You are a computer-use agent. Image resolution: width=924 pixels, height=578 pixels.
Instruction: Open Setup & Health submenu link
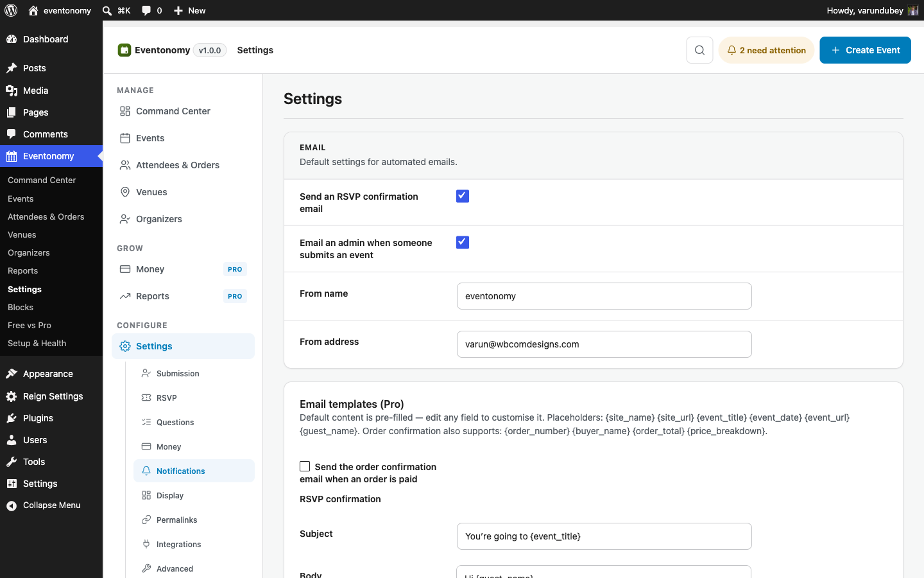[x=37, y=343]
